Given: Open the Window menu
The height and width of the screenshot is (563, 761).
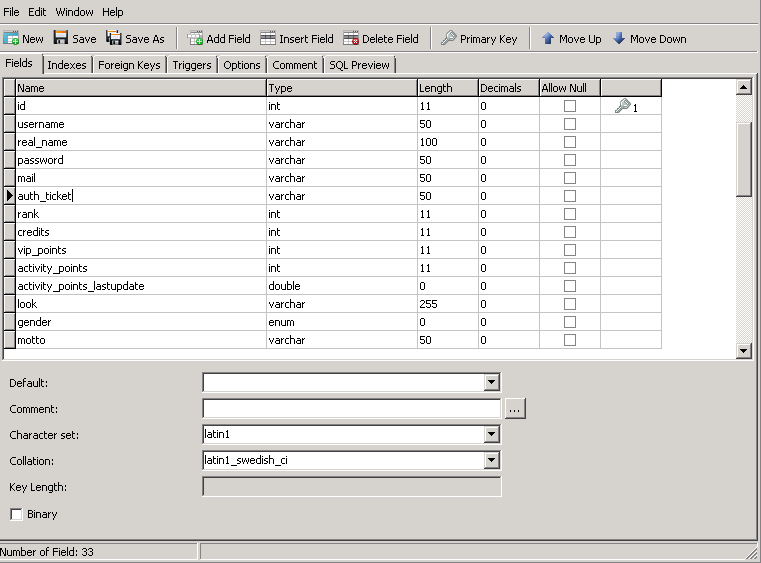Looking at the screenshot, I should [x=74, y=12].
